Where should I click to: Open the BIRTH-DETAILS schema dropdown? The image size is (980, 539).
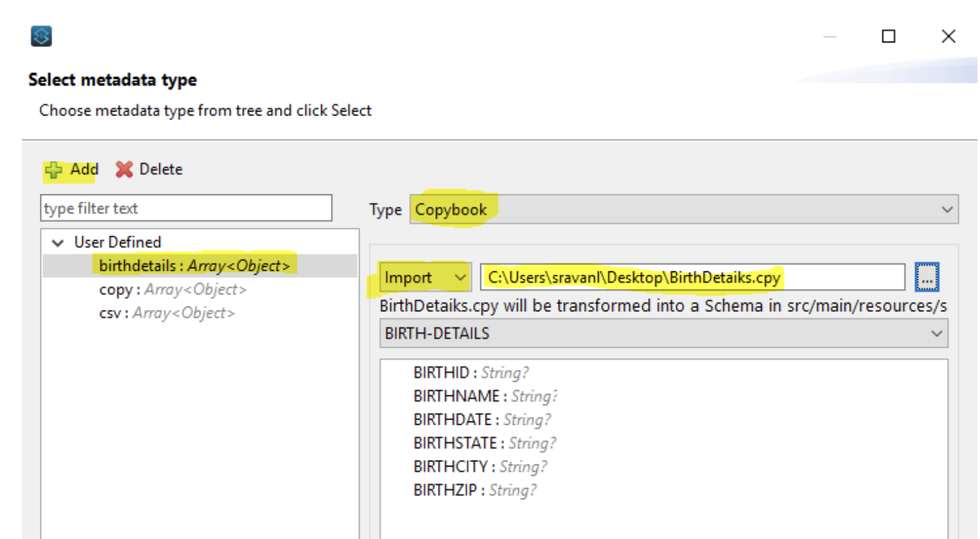(663, 334)
